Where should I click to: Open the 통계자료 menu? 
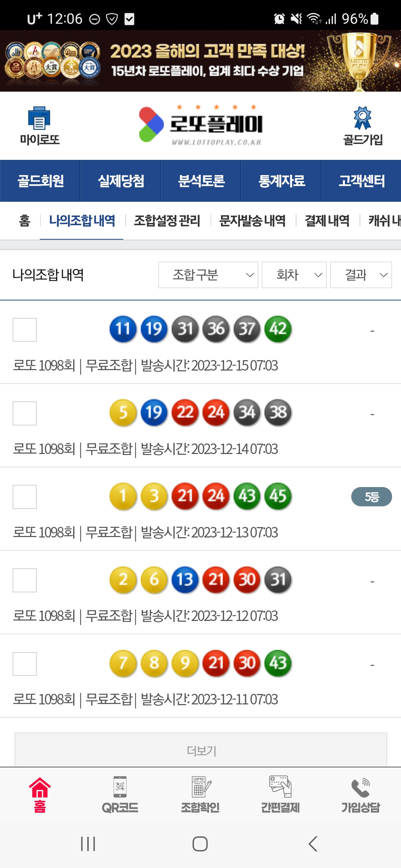tap(281, 181)
